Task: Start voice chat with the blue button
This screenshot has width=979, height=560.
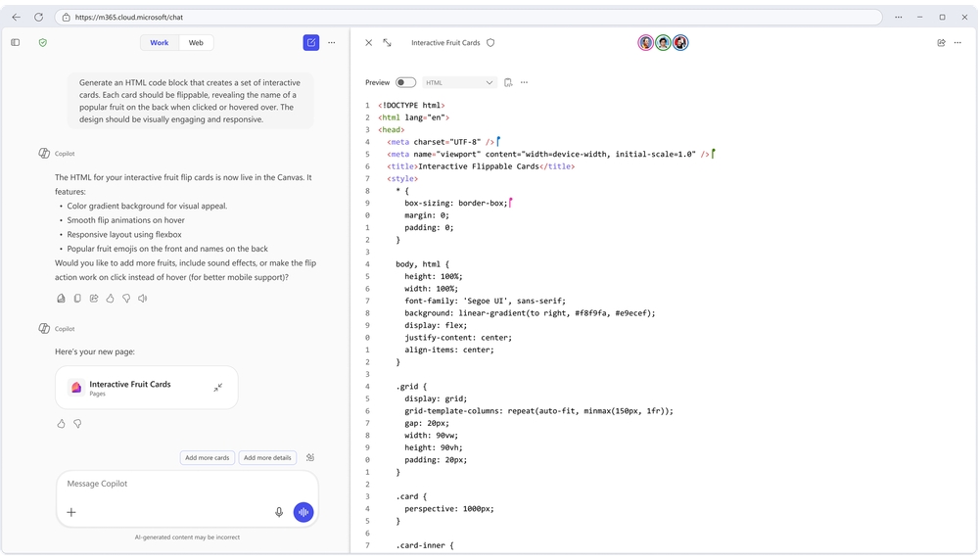Action: coord(303,512)
